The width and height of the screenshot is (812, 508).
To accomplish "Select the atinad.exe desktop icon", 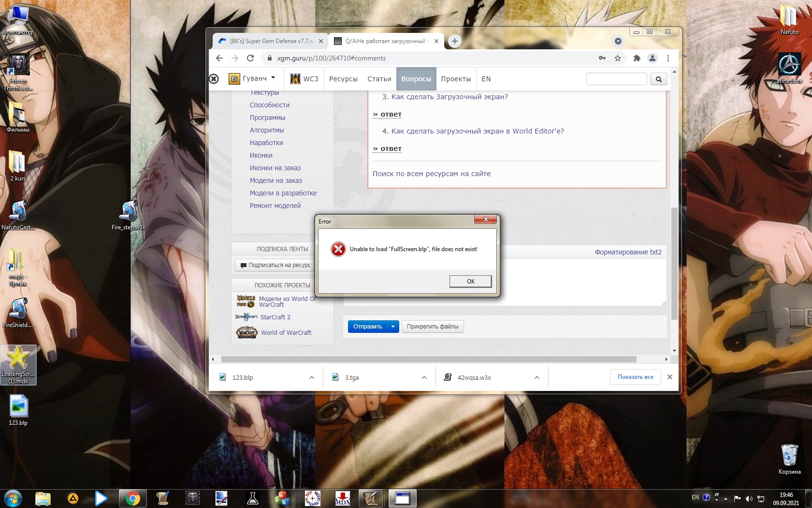I will pos(789,68).
